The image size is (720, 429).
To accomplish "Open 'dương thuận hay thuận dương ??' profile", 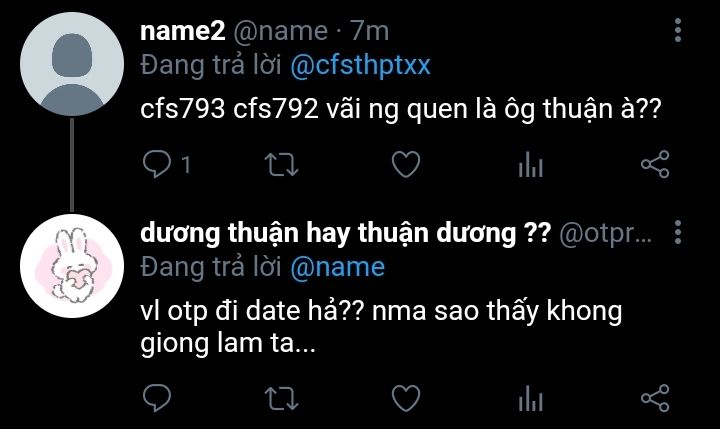I will (x=345, y=233).
